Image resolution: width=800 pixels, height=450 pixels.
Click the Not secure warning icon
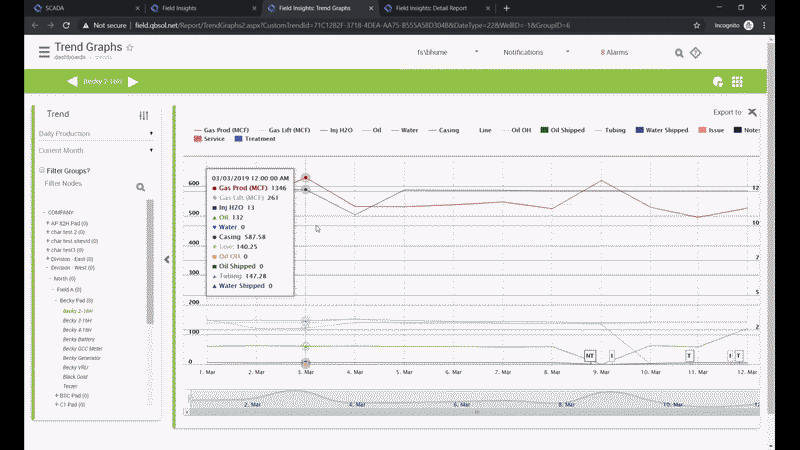tap(86, 25)
